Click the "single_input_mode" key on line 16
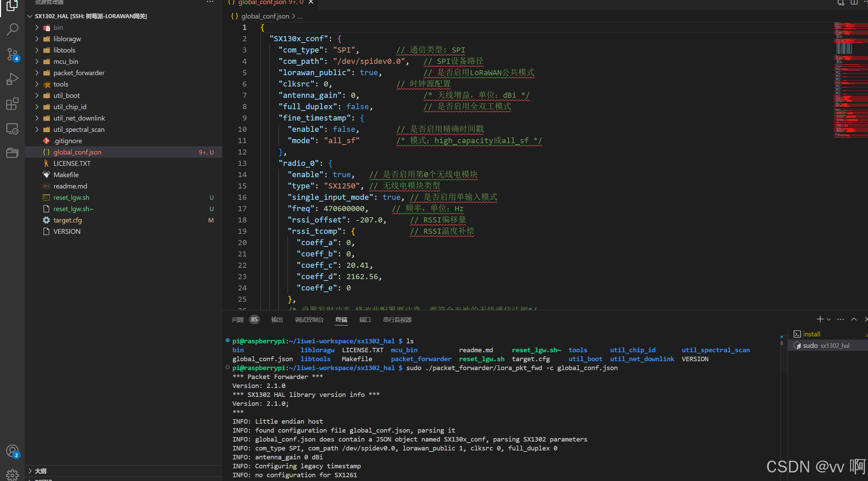This screenshot has width=868, height=481. [330, 197]
